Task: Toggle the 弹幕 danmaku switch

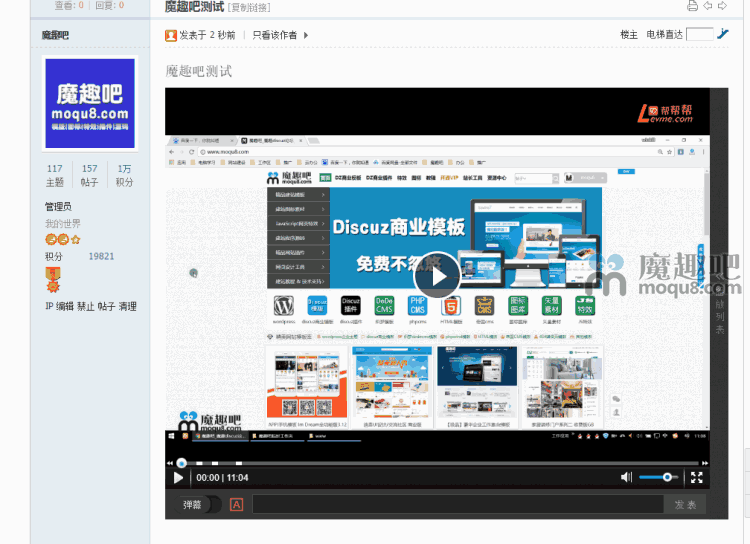Action: tap(199, 505)
